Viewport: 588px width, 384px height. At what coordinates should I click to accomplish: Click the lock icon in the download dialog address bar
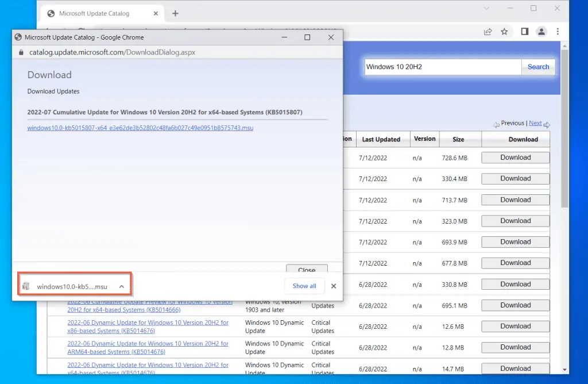[x=21, y=52]
